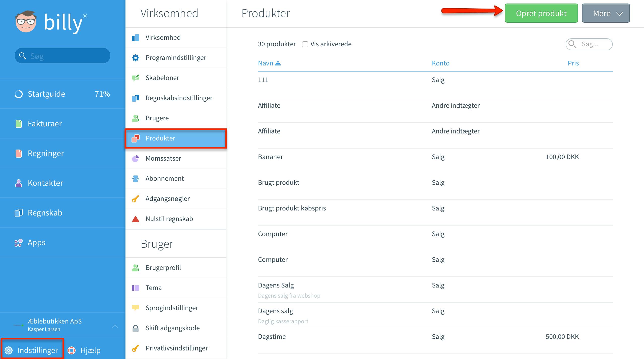This screenshot has height=359, width=644.
Task: Click the Hjælp lifebuoy icon
Action: coord(72,350)
